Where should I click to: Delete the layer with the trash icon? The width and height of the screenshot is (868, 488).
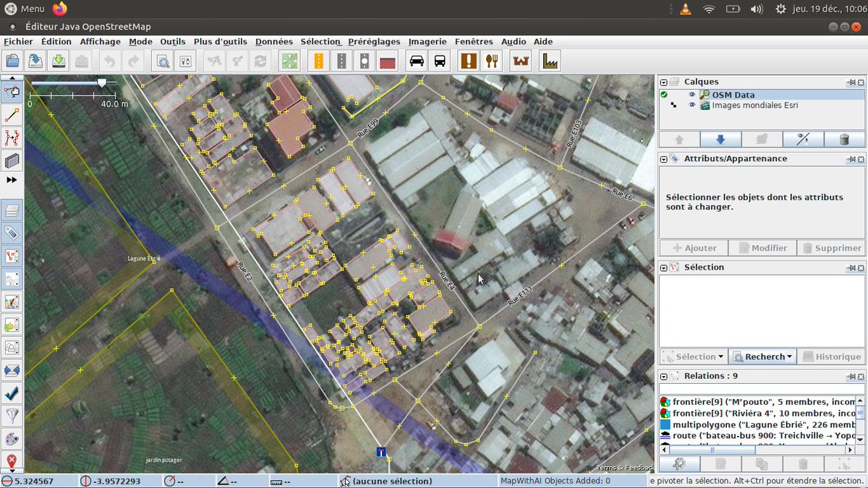(x=843, y=140)
